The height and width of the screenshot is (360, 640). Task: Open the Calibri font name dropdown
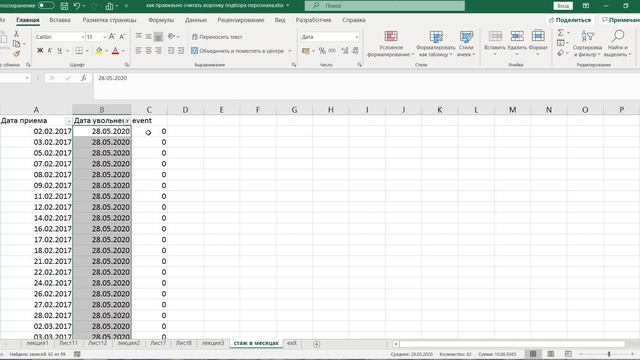click(82, 37)
